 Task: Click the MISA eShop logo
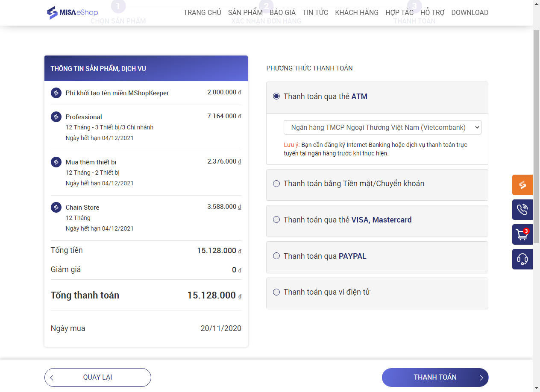click(x=72, y=13)
